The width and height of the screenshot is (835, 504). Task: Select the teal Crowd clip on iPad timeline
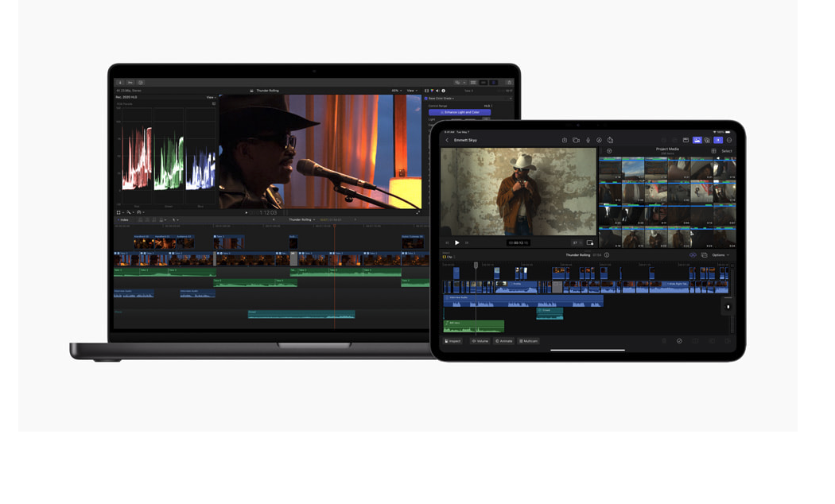tap(550, 313)
